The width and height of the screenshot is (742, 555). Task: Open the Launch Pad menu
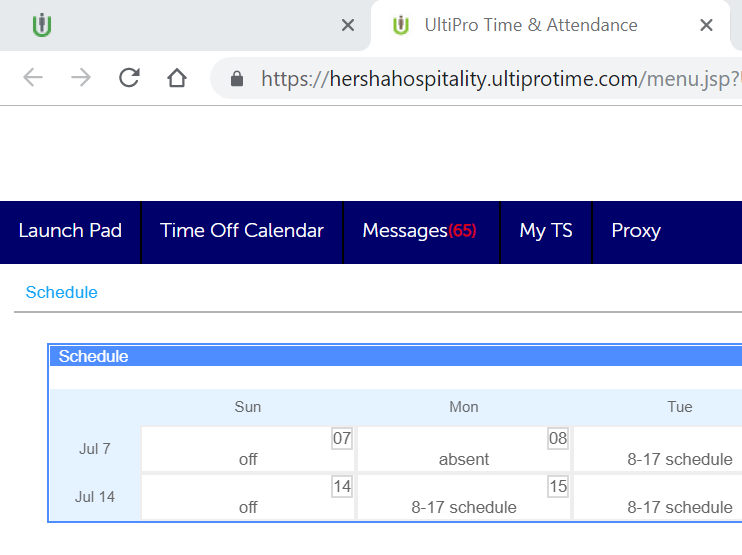click(x=70, y=231)
